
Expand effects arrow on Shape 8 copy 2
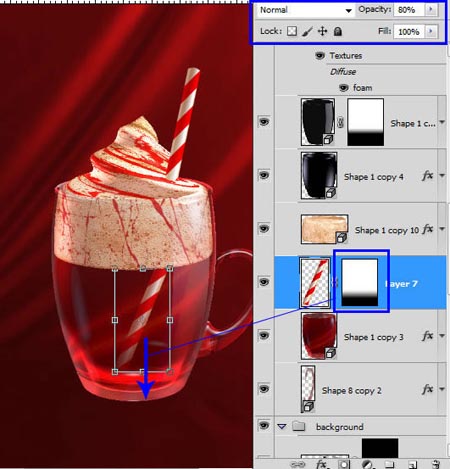point(442,389)
